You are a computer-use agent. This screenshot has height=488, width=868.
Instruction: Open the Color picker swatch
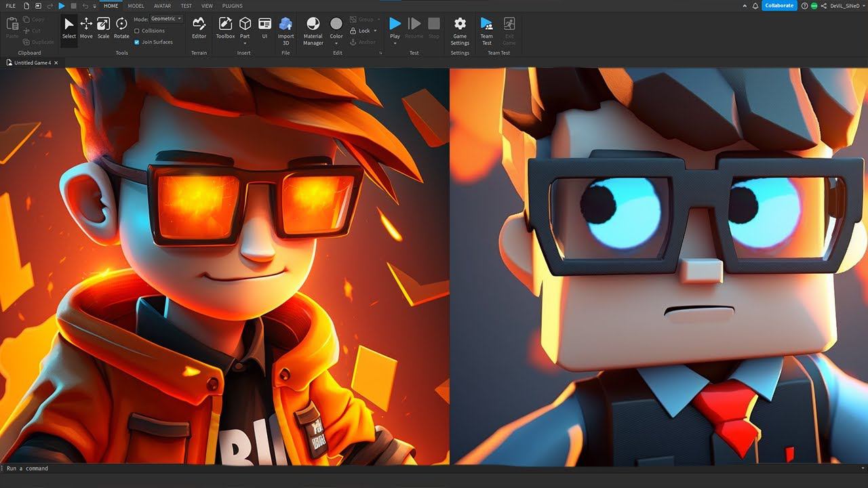[336, 25]
